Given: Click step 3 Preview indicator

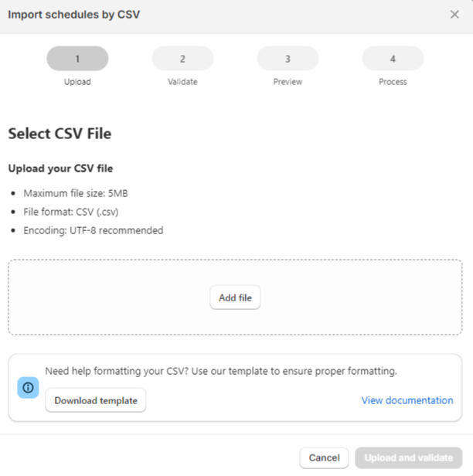Looking at the screenshot, I should 288,59.
